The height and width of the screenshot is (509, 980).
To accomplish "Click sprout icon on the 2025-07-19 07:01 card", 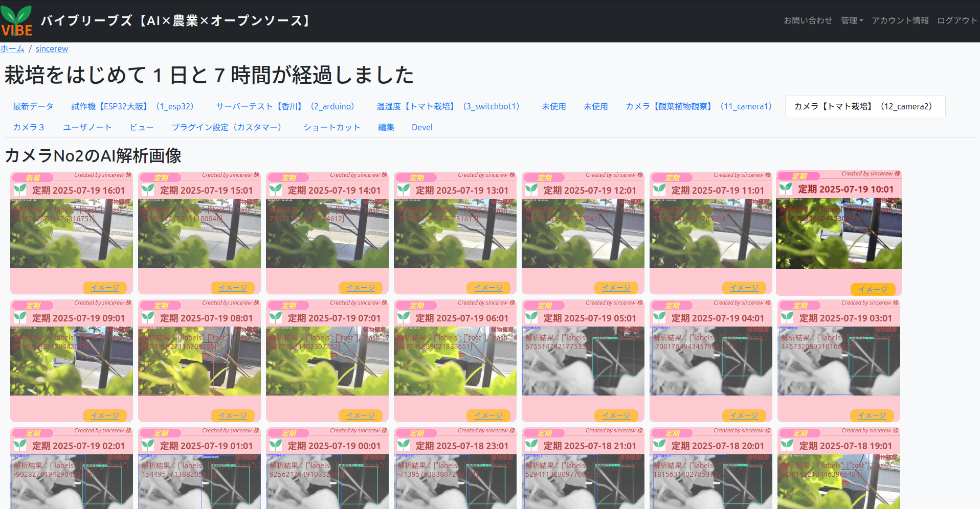I will pyautogui.click(x=276, y=318).
